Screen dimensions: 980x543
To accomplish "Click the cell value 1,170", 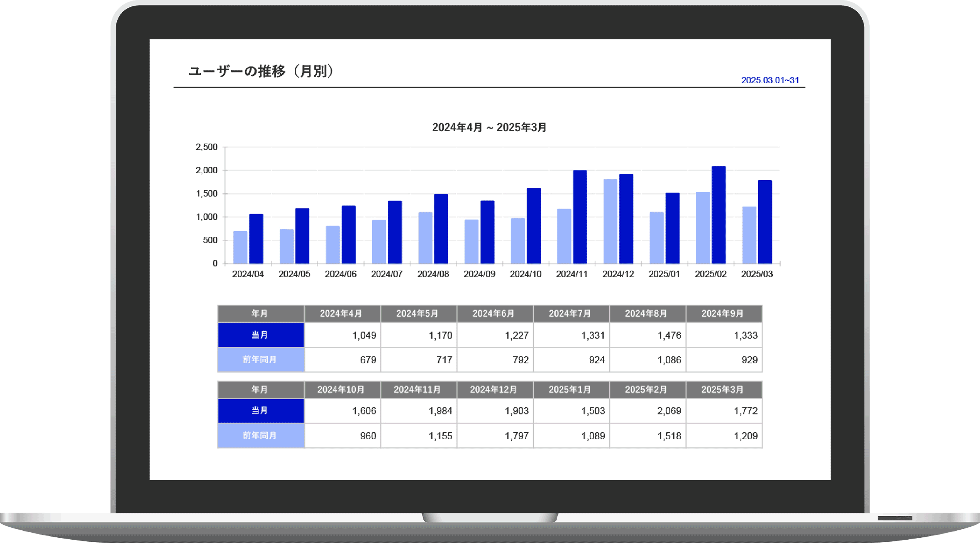I will [440, 336].
